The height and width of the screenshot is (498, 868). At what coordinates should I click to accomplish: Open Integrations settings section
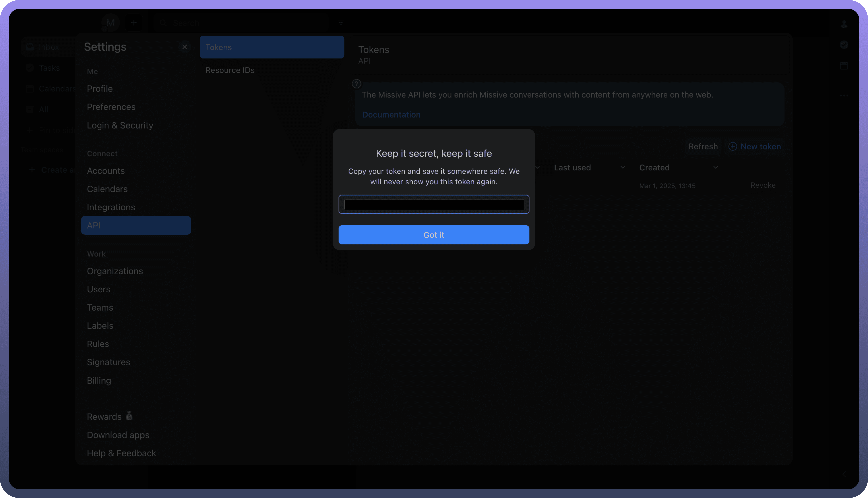pyautogui.click(x=111, y=207)
